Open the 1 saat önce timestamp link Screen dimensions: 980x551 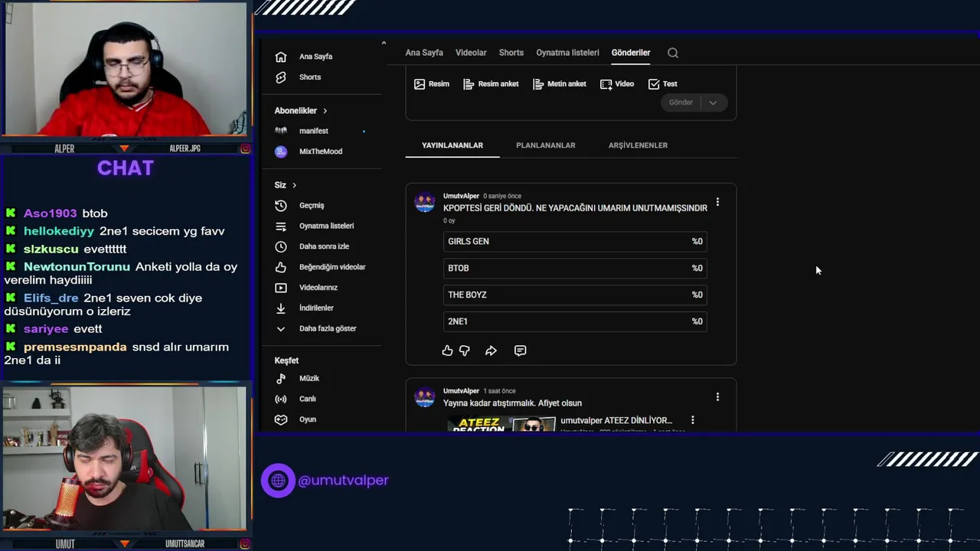click(499, 391)
